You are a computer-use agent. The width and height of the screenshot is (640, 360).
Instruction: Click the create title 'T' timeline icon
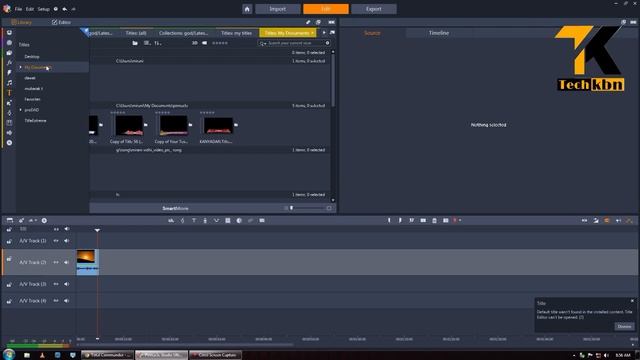pos(194,220)
